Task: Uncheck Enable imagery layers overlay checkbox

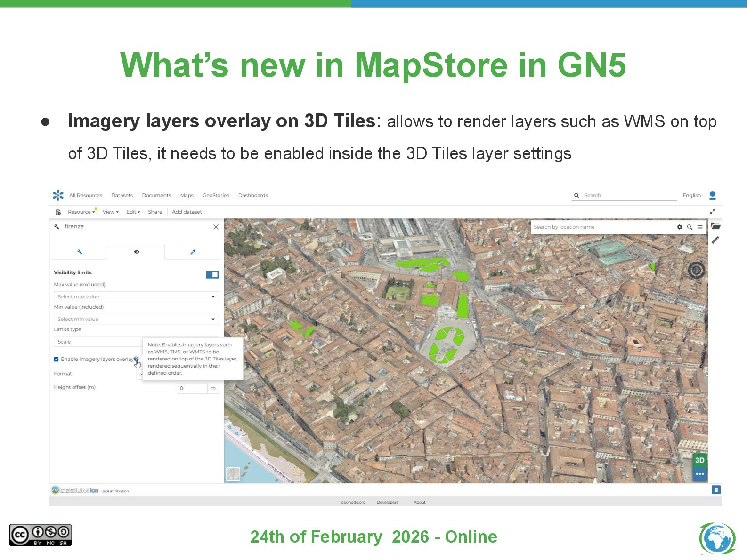Action: point(56,359)
